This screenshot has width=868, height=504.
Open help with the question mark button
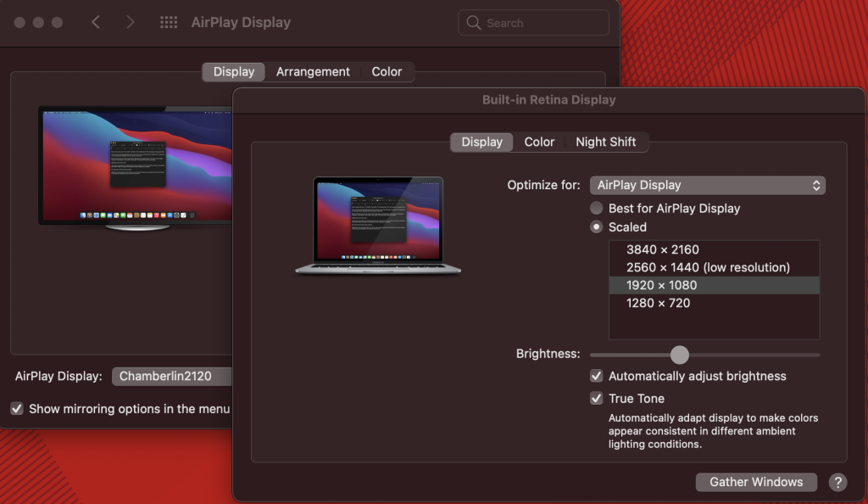[x=837, y=482]
